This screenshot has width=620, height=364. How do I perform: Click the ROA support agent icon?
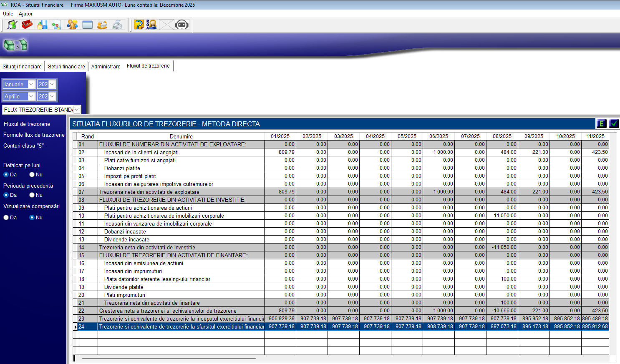152,25
